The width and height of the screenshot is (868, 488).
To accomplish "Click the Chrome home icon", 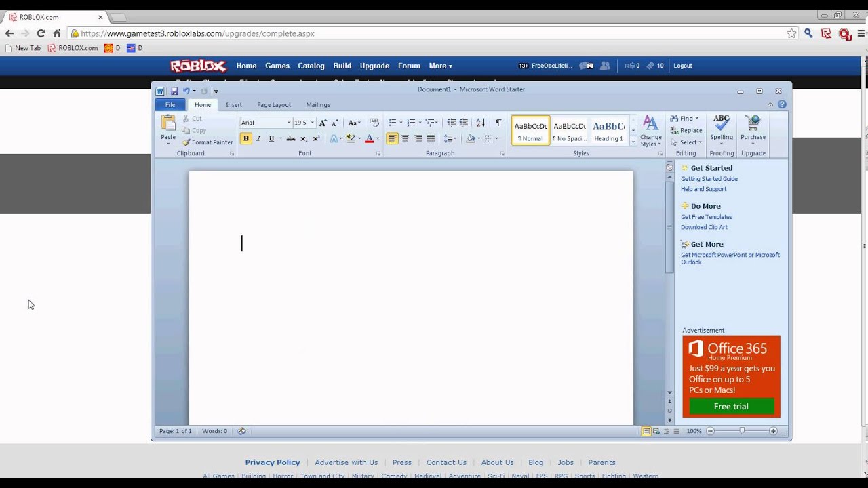I will coord(57,33).
